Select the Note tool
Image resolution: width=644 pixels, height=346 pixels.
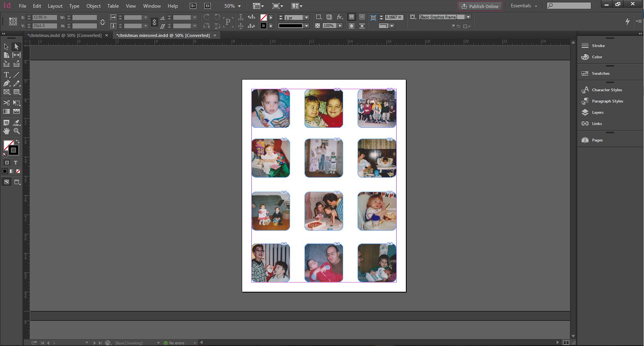point(6,123)
